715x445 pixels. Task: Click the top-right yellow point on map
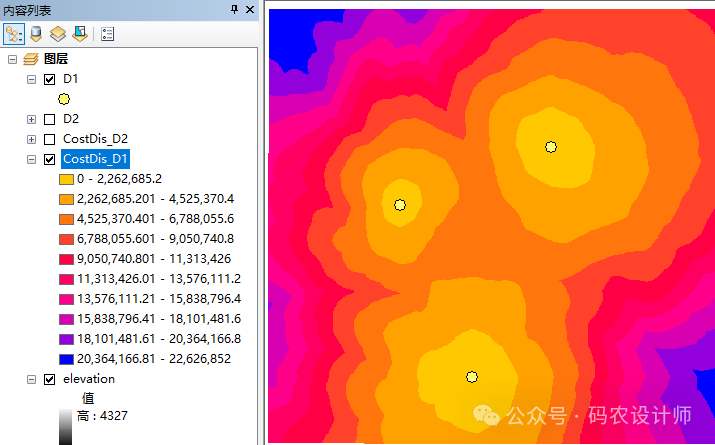pyautogui.click(x=551, y=147)
